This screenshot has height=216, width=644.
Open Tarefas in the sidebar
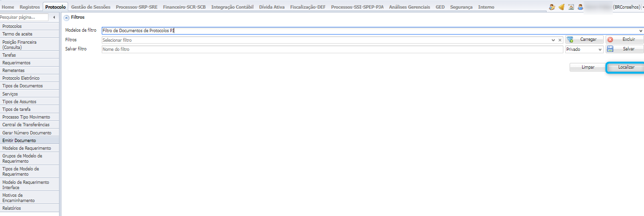(x=30, y=55)
